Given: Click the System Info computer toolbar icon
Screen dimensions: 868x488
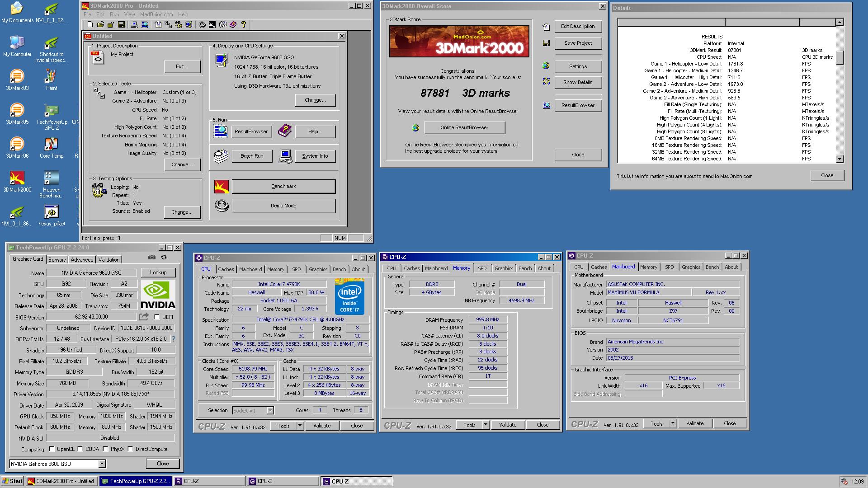Looking at the screenshot, I should coord(134,24).
